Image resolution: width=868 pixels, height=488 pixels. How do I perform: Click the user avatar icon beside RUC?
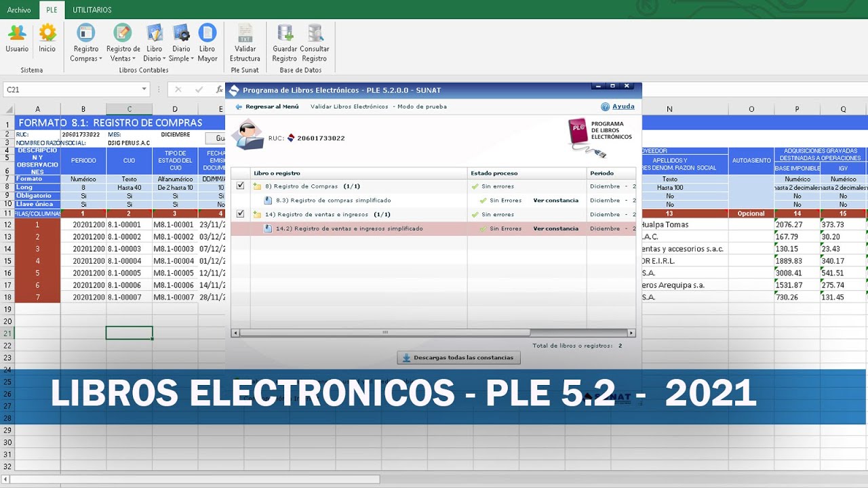click(247, 135)
